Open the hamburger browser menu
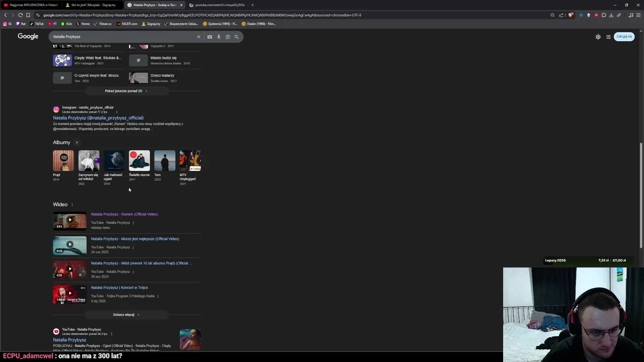 point(638,15)
